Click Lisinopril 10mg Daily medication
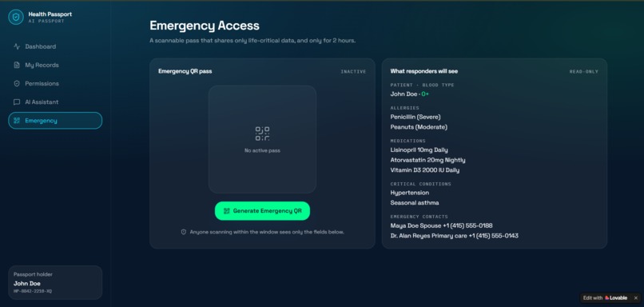This screenshot has width=644, height=307. [x=419, y=150]
